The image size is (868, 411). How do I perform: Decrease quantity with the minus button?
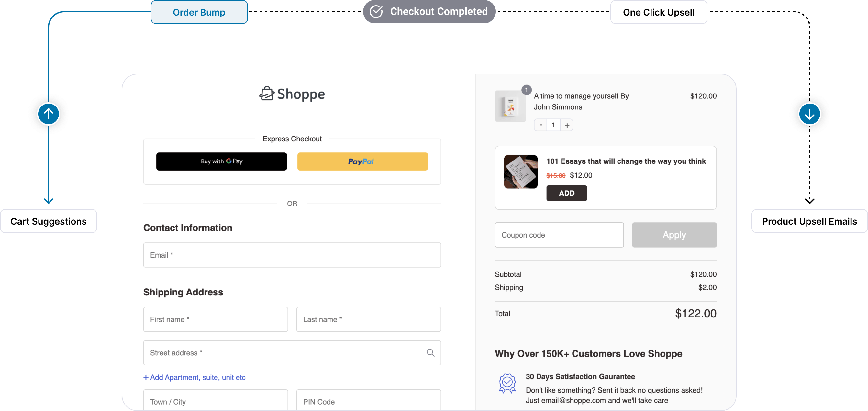tap(541, 125)
